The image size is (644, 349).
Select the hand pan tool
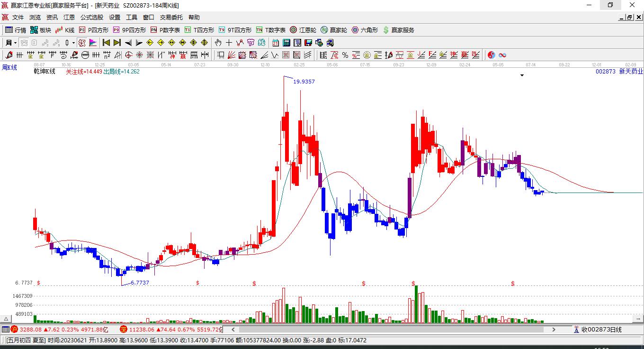pos(218,43)
